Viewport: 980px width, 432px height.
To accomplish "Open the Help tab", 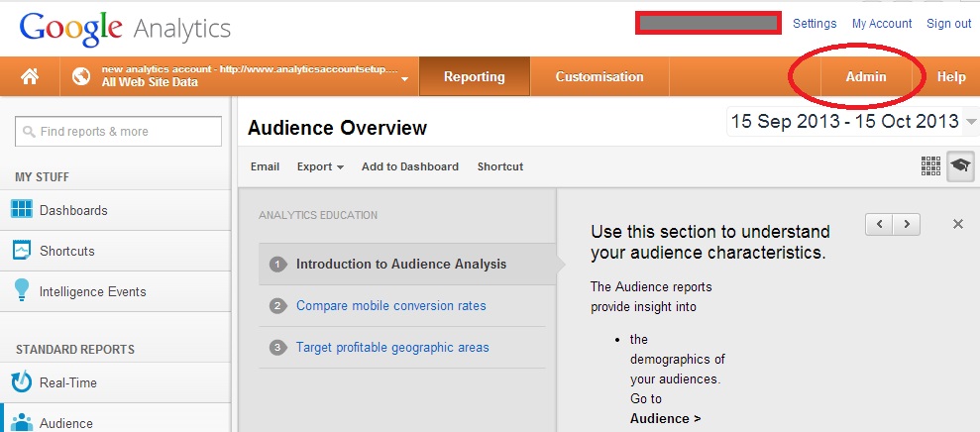I will [x=951, y=77].
